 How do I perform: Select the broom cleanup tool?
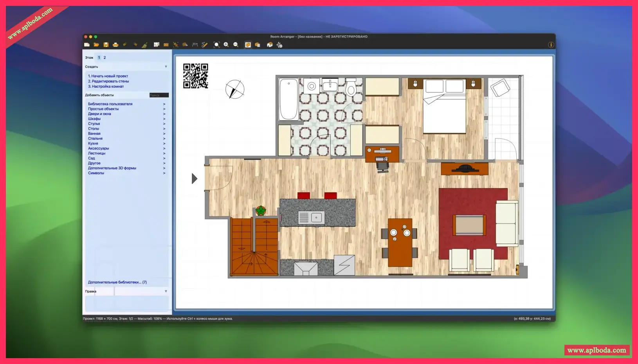(x=144, y=45)
